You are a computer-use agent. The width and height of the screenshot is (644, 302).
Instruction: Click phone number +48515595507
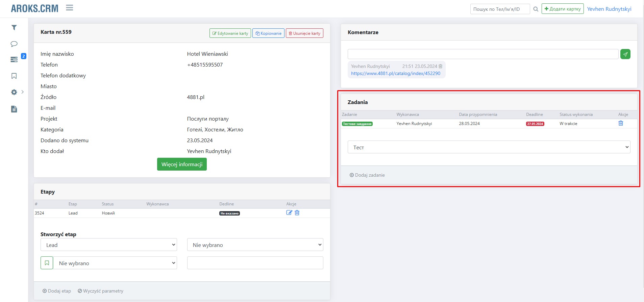pos(205,65)
